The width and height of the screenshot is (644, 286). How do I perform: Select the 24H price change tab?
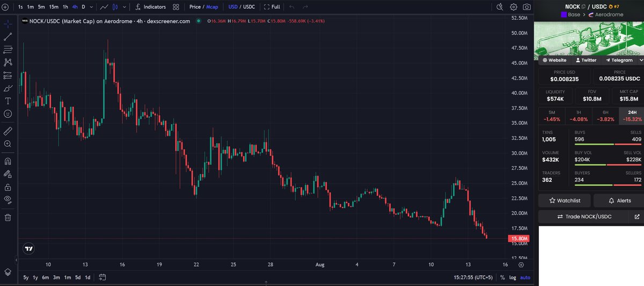click(632, 116)
